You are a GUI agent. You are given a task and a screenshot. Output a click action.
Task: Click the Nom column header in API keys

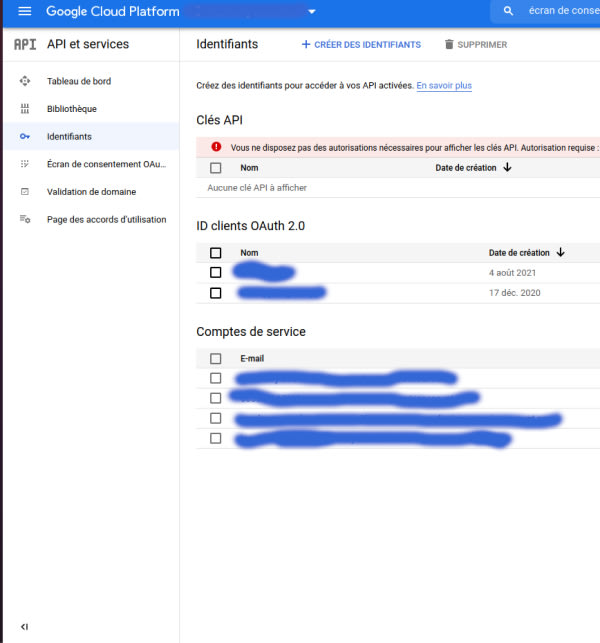pyautogui.click(x=249, y=168)
